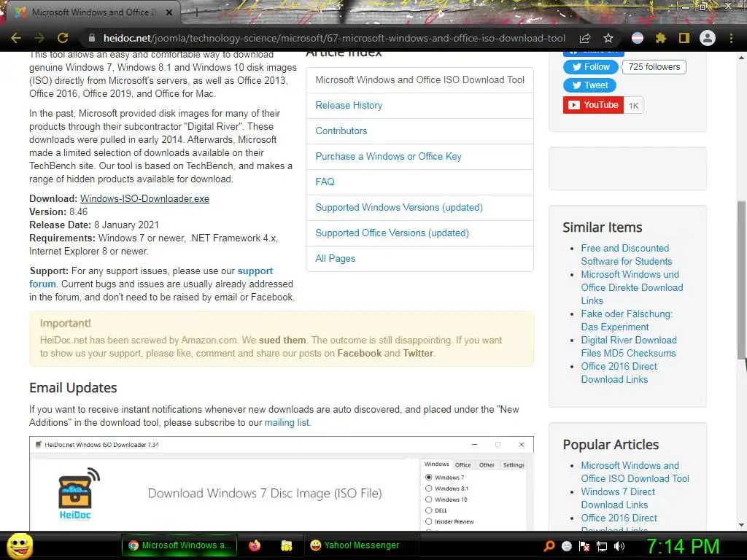The width and height of the screenshot is (747, 560).
Task: Click the scrollbar down arrow
Action: click(x=741, y=525)
